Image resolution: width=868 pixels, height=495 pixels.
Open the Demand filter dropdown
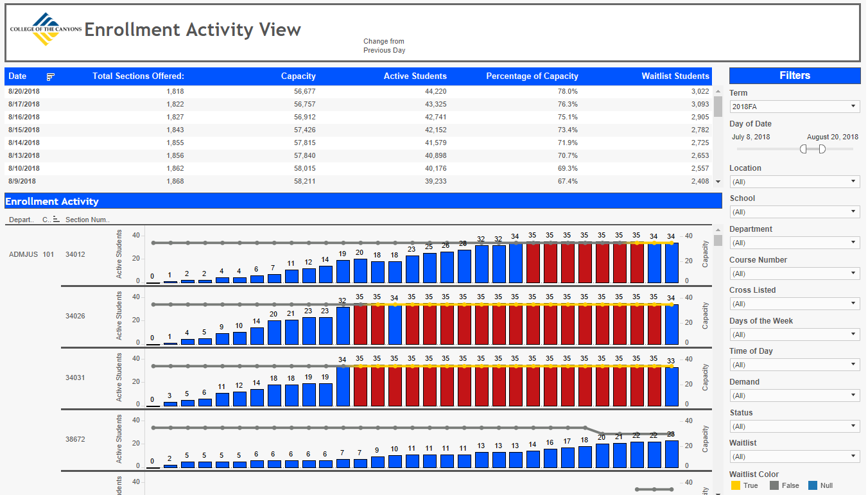coord(794,395)
